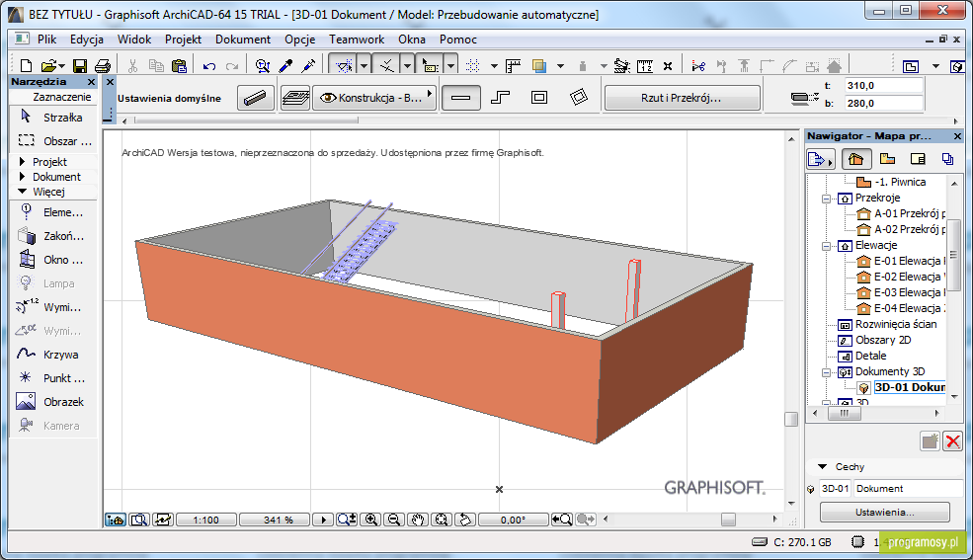Open the Konstrukcja layer dropdown
The width and height of the screenshot is (973, 560).
point(374,98)
